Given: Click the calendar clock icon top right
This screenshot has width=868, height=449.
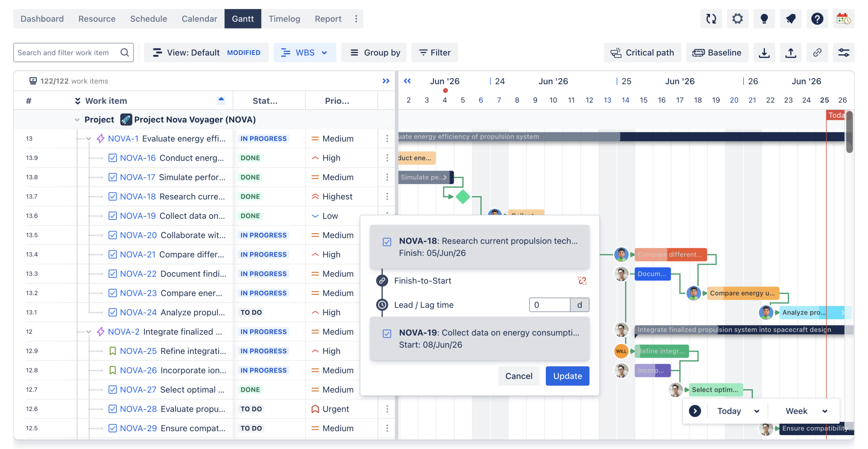Looking at the screenshot, I should tap(844, 19).
